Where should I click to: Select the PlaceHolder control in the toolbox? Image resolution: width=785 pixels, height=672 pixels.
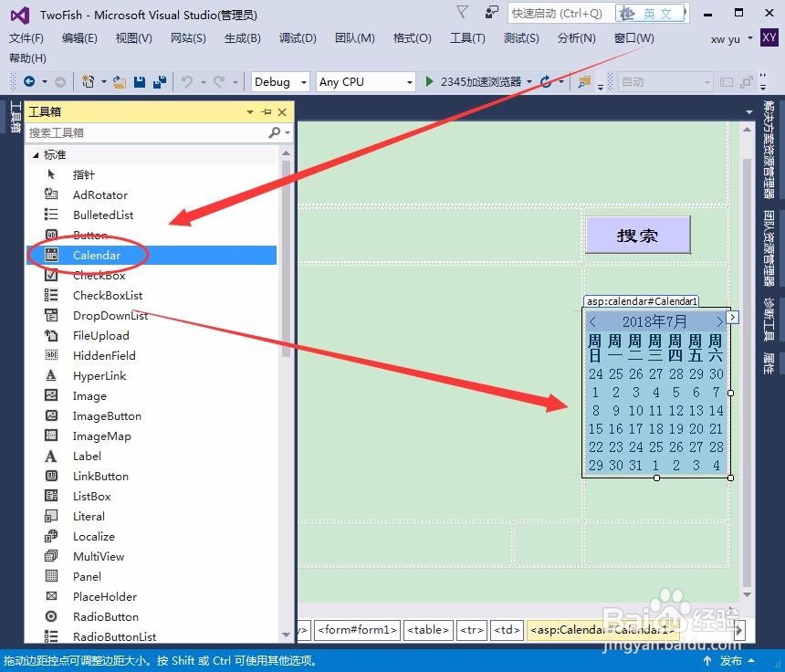[151, 596]
